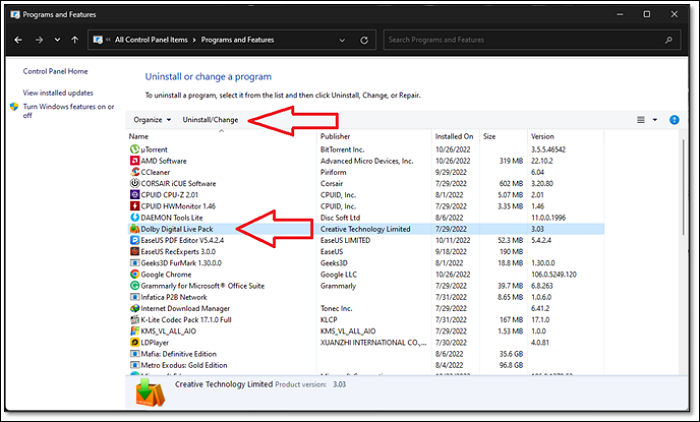The height and width of the screenshot is (422, 700).
Task: Click the Metro Exodus: Gold Edition icon
Action: coord(134,365)
